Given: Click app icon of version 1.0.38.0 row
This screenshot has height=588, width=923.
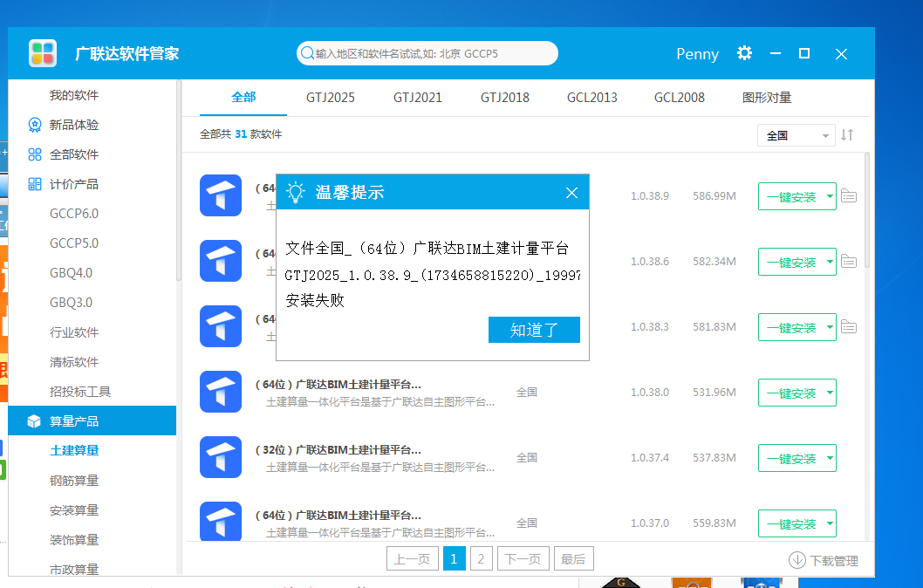Looking at the screenshot, I should click(x=221, y=392).
